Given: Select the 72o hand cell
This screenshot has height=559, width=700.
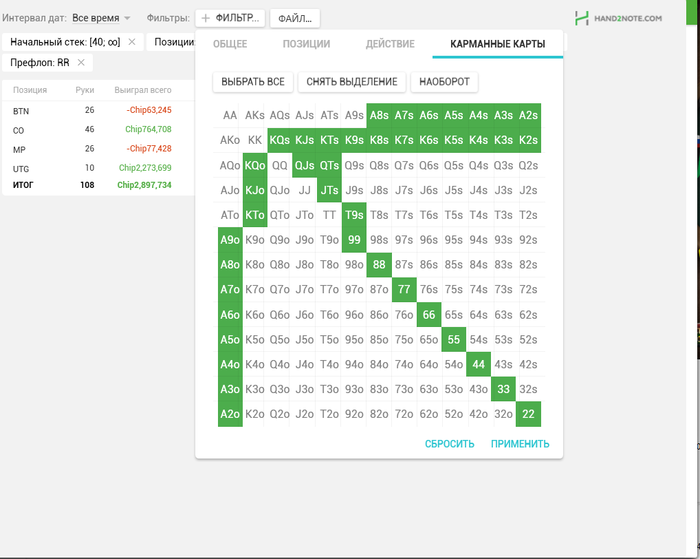Looking at the screenshot, I should point(404,414).
